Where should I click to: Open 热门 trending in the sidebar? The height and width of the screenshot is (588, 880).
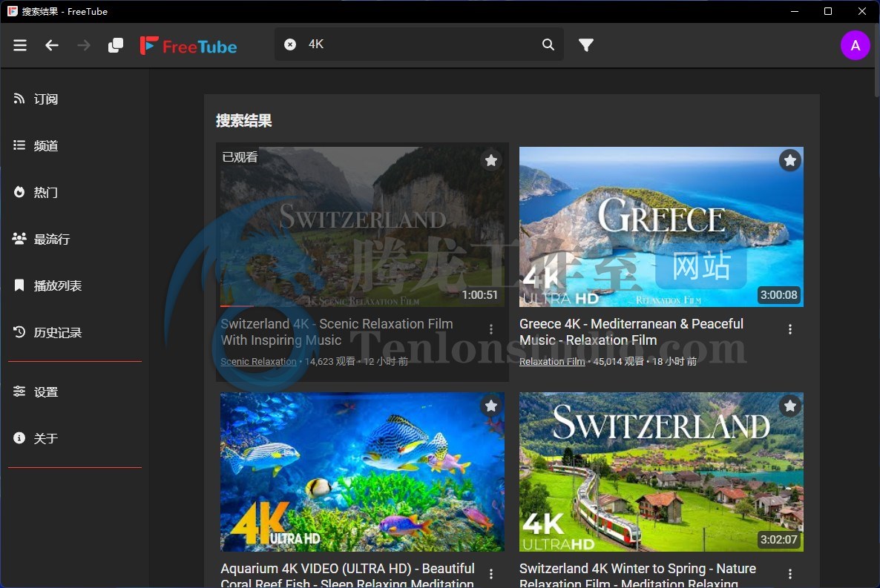(75, 193)
